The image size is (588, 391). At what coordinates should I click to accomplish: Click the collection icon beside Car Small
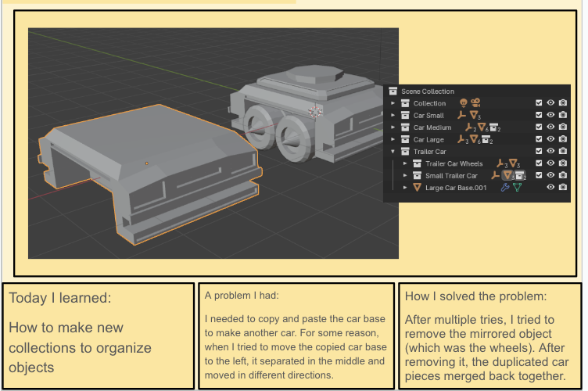[x=405, y=115]
